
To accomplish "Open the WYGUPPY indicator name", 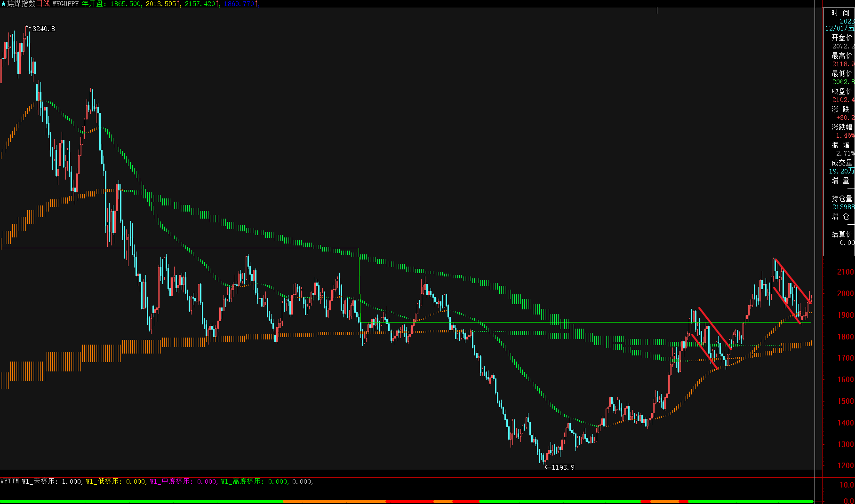I will click(65, 4).
